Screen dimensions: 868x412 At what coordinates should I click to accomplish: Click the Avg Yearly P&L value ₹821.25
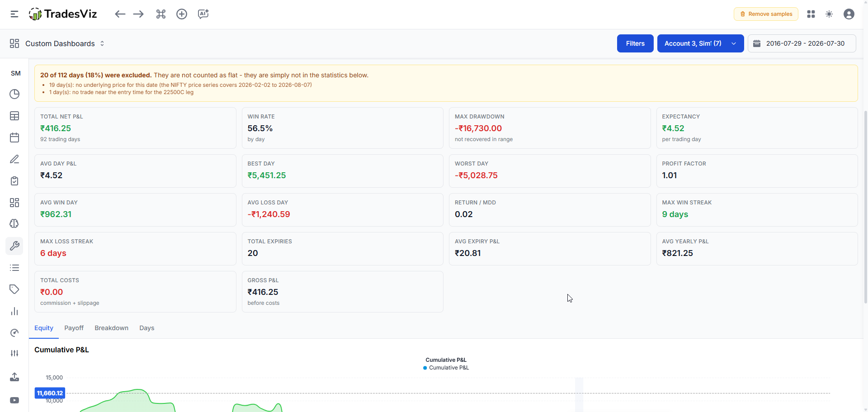677,253
